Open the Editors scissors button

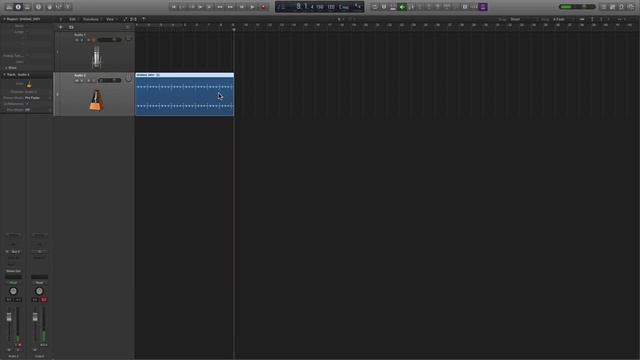[x=68, y=7]
